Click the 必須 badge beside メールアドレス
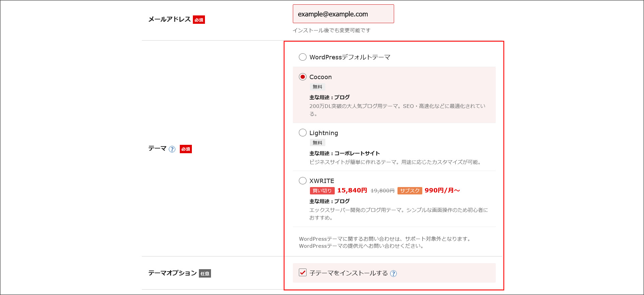Screen dimensions: 644x295 pyautogui.click(x=199, y=20)
